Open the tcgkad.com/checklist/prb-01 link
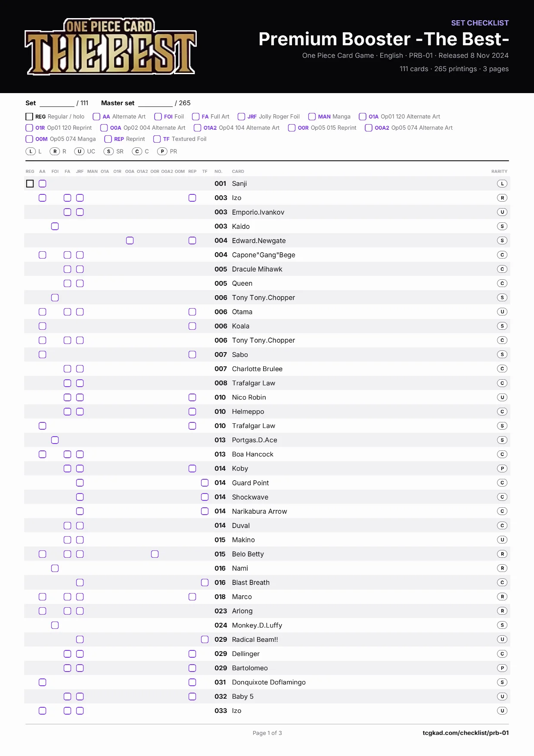Viewport: 534px width, 756px height. [466, 733]
